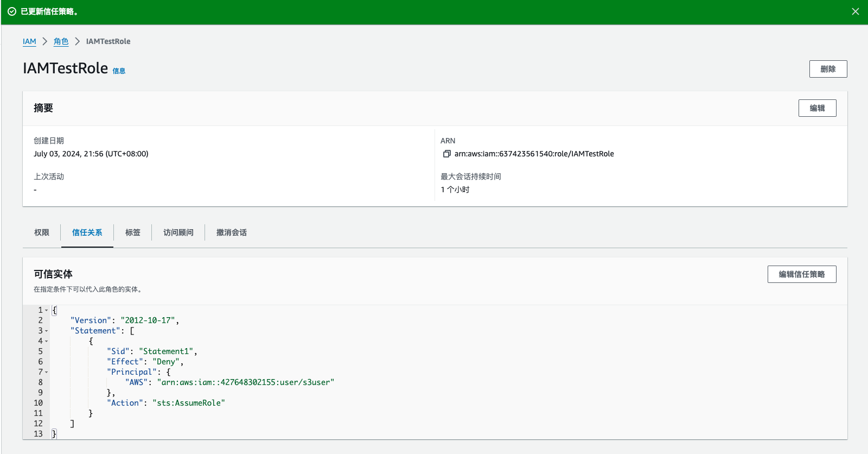Open the 角色 breadcrumb link
Image resolution: width=868 pixels, height=454 pixels.
[61, 41]
